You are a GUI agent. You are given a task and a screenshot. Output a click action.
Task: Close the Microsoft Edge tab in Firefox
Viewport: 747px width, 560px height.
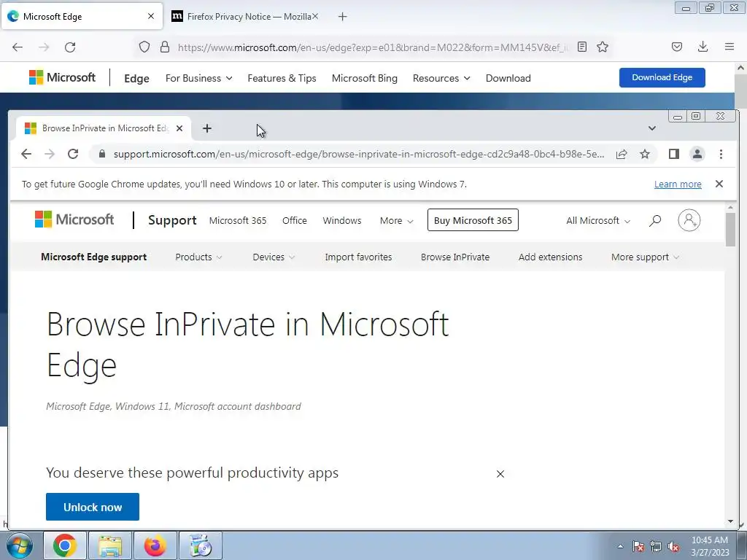pos(151,16)
